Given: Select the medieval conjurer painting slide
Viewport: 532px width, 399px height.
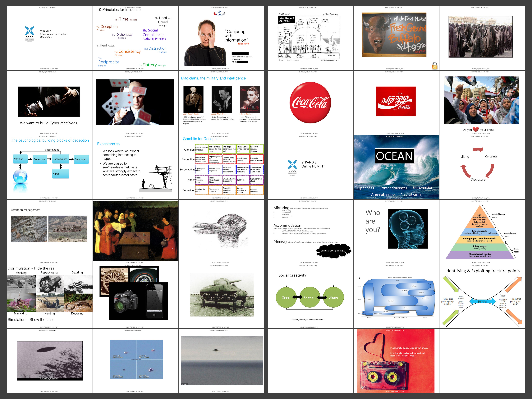Looking at the screenshot, I should 136,232.
